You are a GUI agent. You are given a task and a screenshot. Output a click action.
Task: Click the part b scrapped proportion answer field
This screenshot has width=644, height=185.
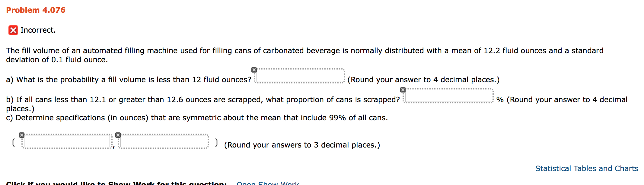448,95
